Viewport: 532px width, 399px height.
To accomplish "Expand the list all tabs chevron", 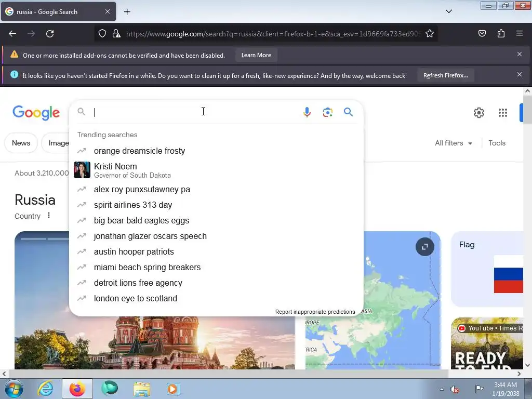I will click(449, 11).
